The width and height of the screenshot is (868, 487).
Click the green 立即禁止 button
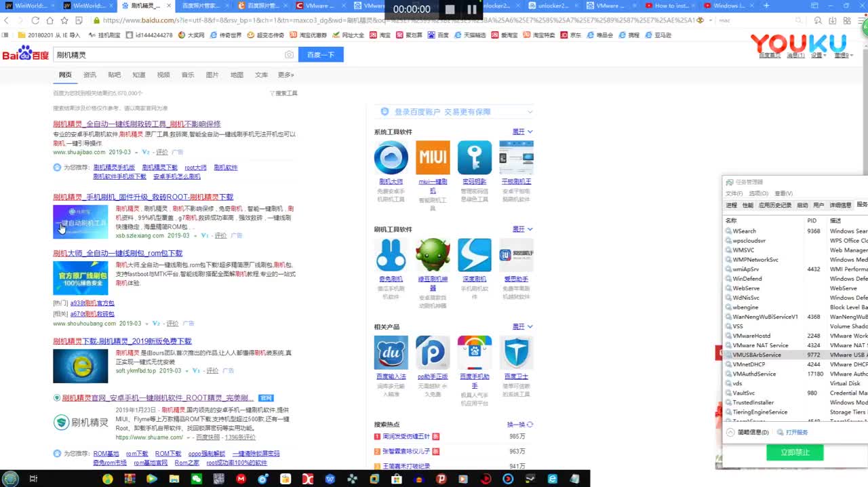[795, 452]
